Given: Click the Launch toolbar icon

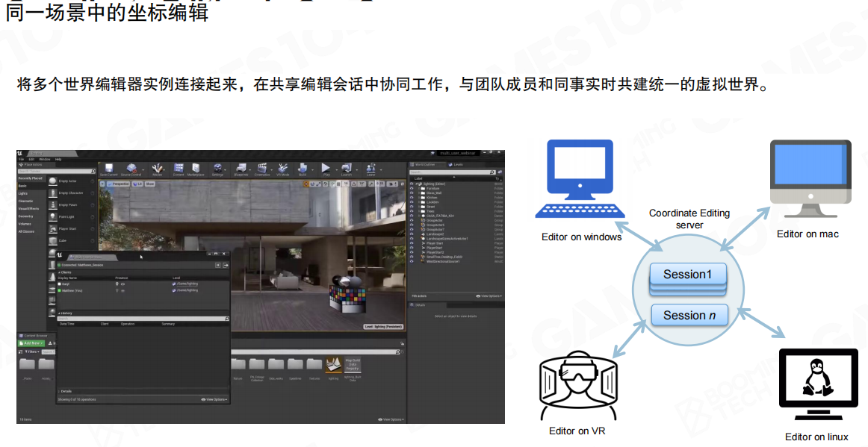Looking at the screenshot, I should [346, 169].
